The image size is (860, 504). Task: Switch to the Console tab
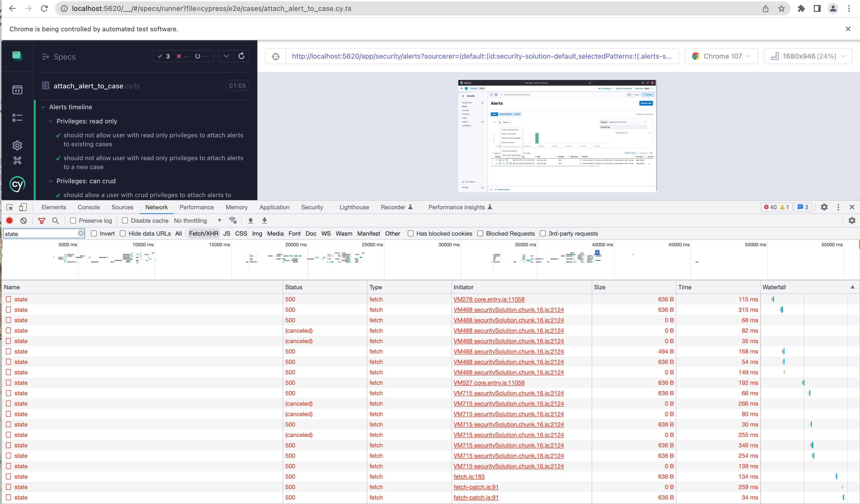pos(89,207)
